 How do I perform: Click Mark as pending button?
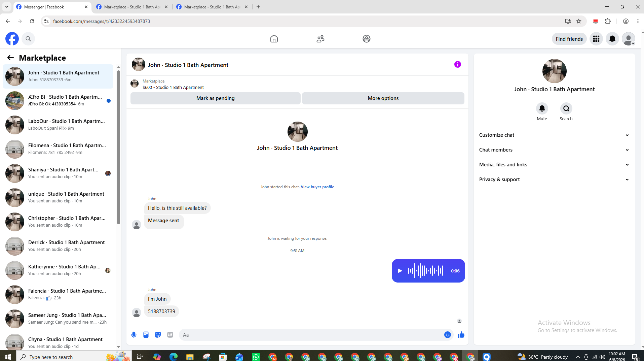coord(216,98)
